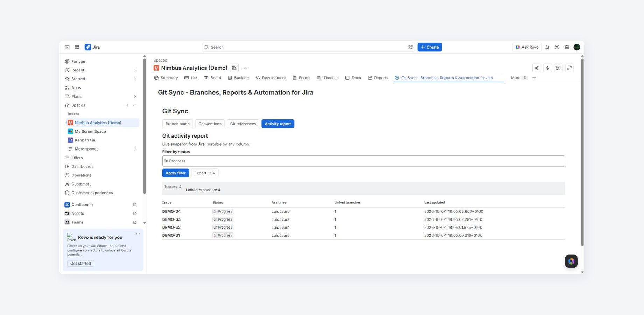Click the Apply filter button
This screenshot has height=315, width=644.
tap(175, 173)
